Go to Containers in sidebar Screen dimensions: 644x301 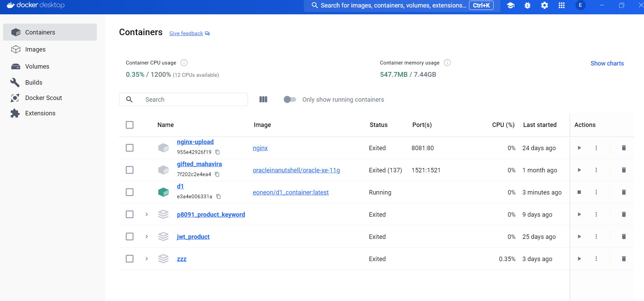[x=50, y=32]
